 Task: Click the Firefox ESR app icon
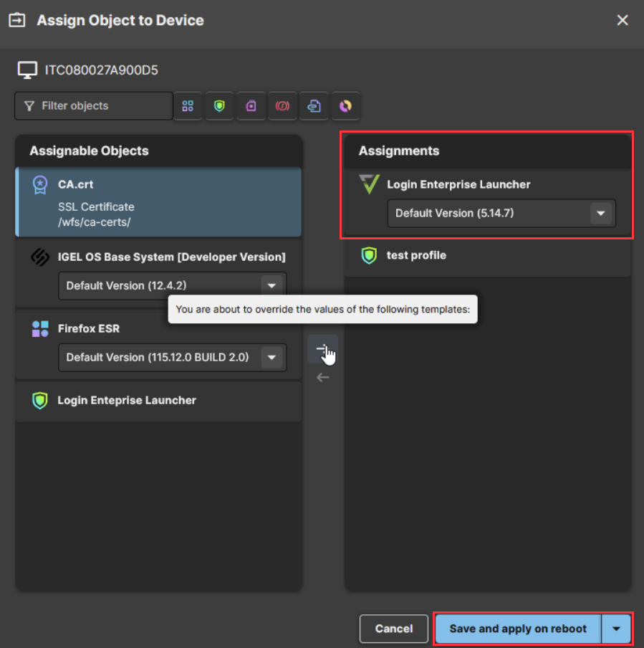40,329
